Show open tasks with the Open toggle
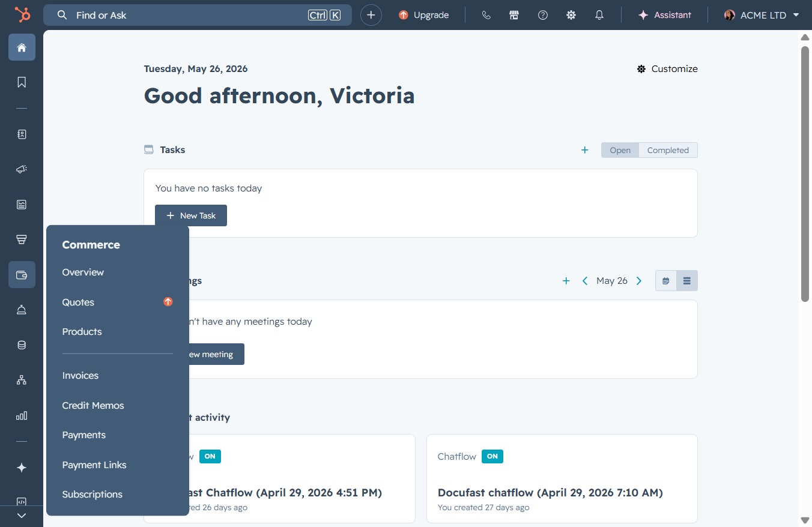The height and width of the screenshot is (527, 812). (620, 150)
